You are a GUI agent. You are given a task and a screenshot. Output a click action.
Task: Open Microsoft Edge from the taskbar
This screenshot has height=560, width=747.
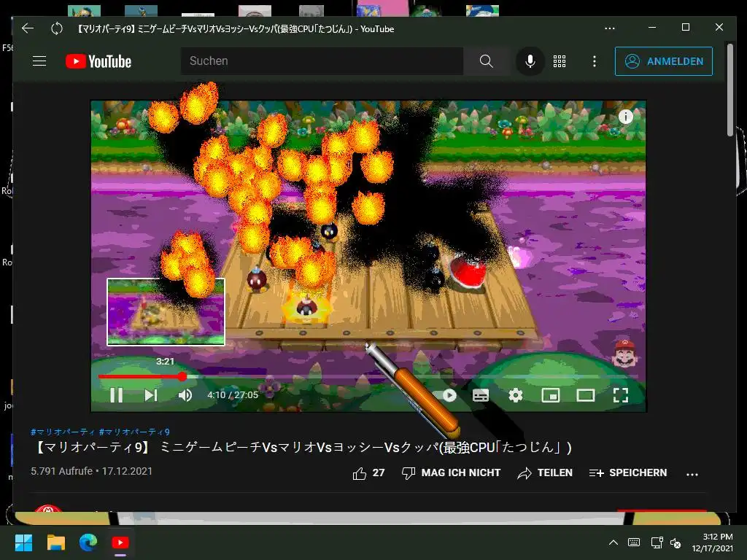pos(88,542)
